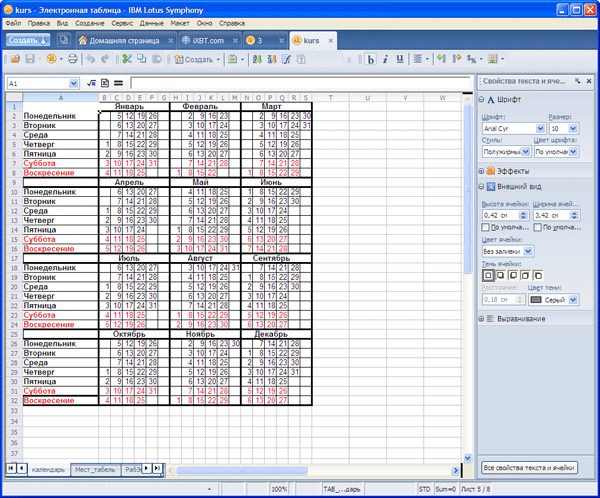Collapse the Внешний вид section
This screenshot has width=600, height=498.
(x=481, y=187)
